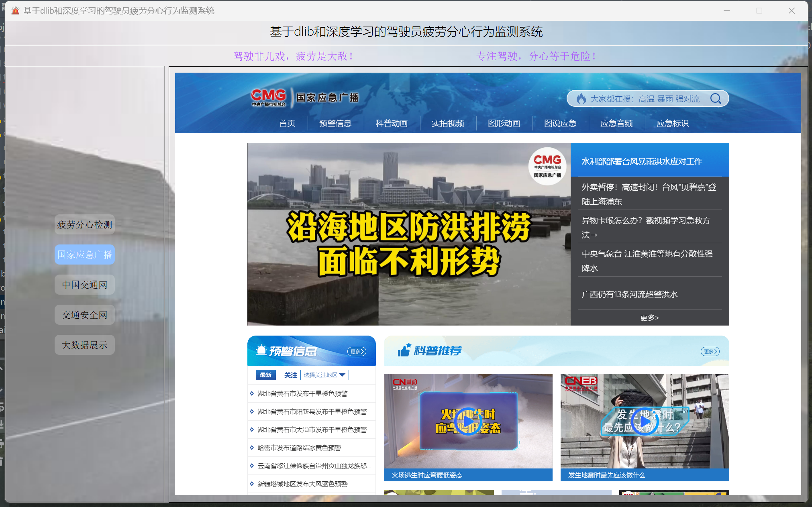Screen dimensions: 812x507
Task: Click 国家应急广播 sidebar button
Action: coord(85,255)
